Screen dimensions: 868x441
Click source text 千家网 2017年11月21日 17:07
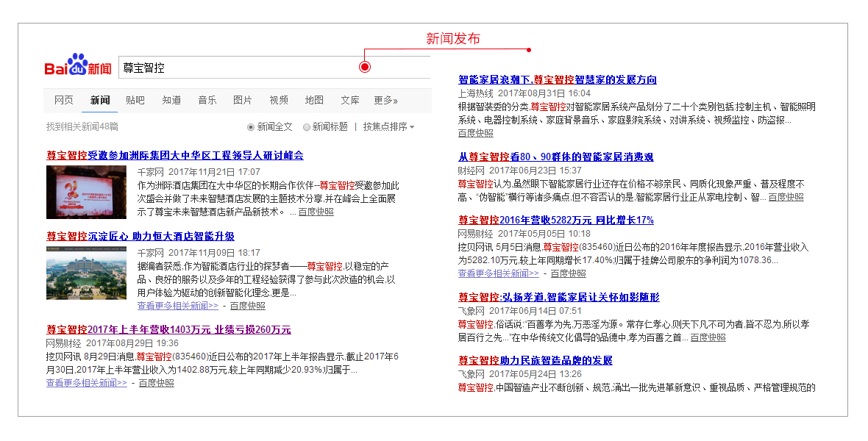point(199,172)
